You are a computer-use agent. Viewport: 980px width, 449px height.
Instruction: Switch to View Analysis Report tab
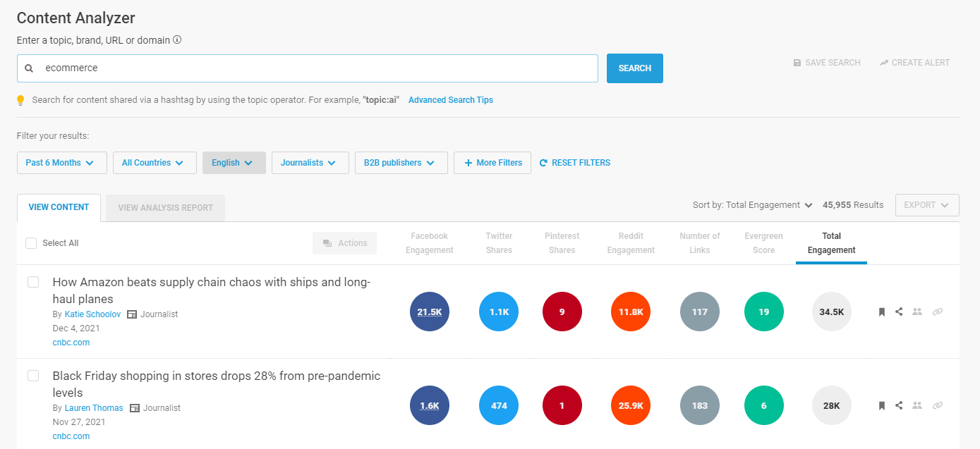tap(165, 208)
